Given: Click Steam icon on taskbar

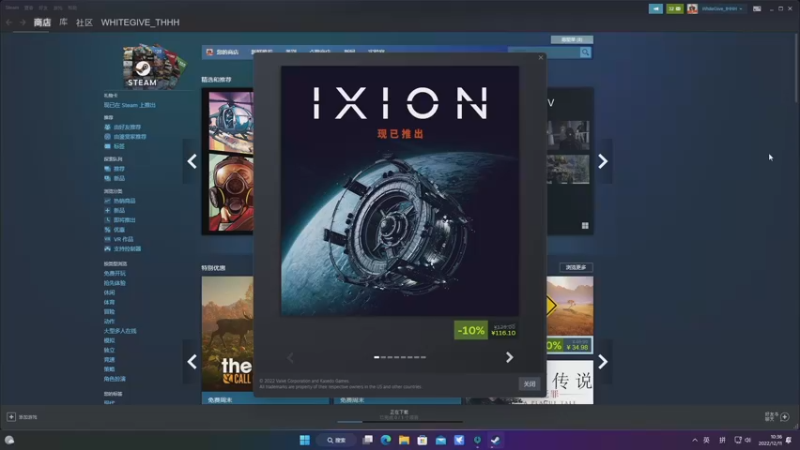Looking at the screenshot, I should (x=495, y=440).
